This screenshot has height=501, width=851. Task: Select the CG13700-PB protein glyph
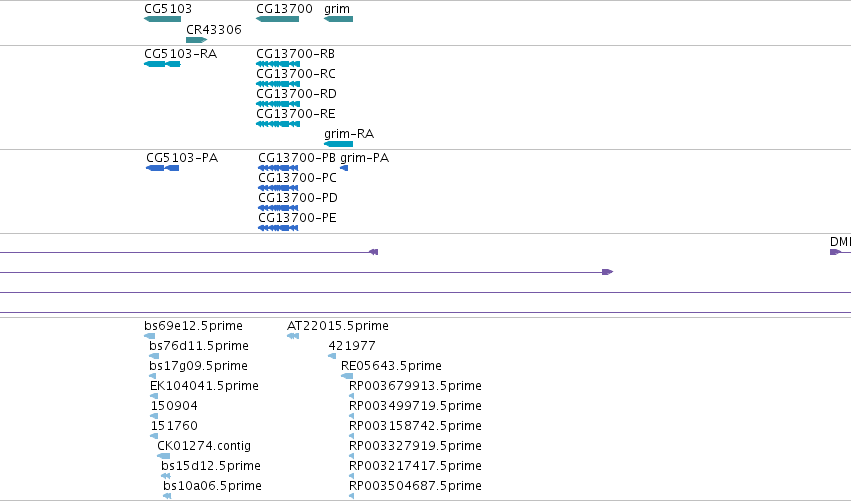278,168
